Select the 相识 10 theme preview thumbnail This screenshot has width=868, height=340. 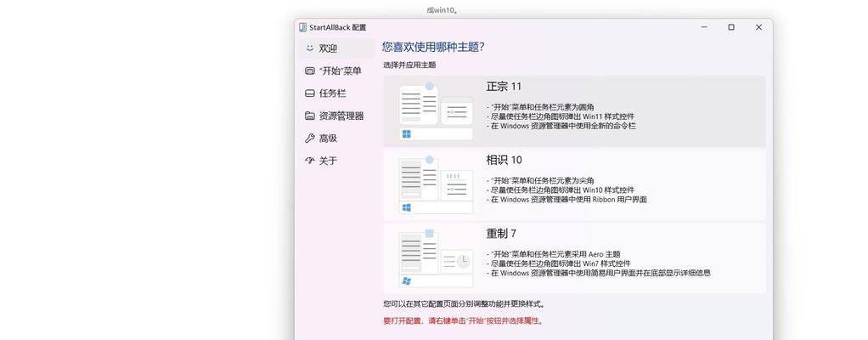coord(436,184)
